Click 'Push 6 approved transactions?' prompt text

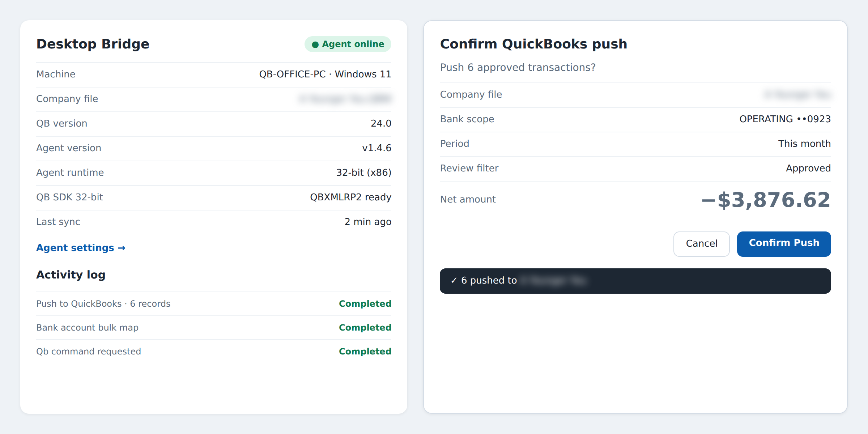point(518,68)
